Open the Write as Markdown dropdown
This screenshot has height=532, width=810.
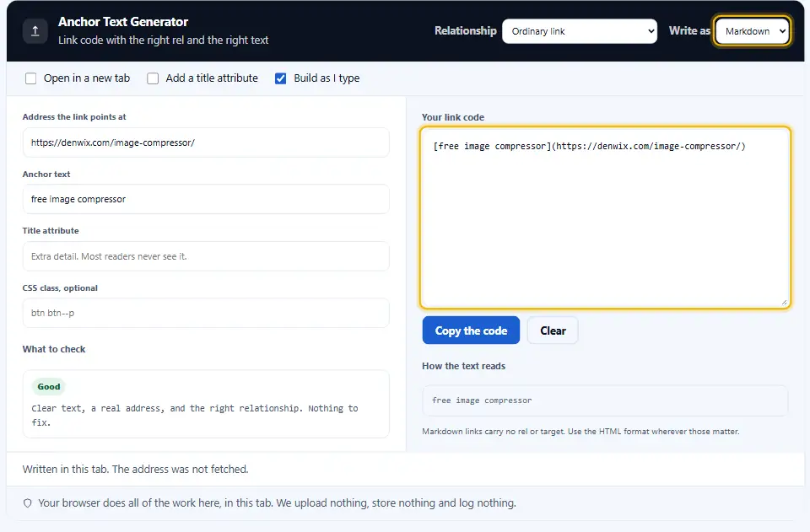point(753,31)
